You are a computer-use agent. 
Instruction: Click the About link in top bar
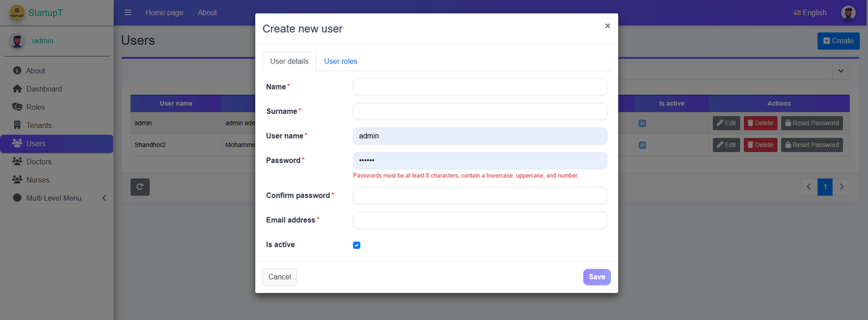click(208, 13)
